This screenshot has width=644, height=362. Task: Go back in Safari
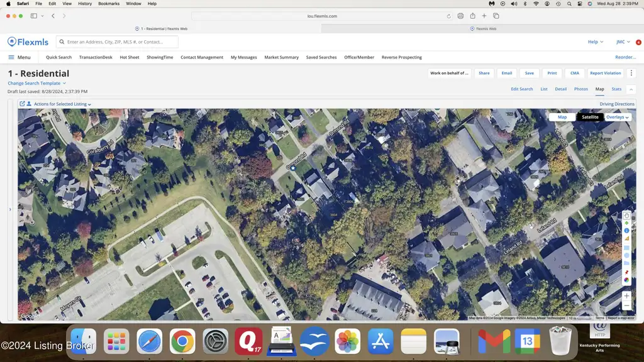point(53,16)
